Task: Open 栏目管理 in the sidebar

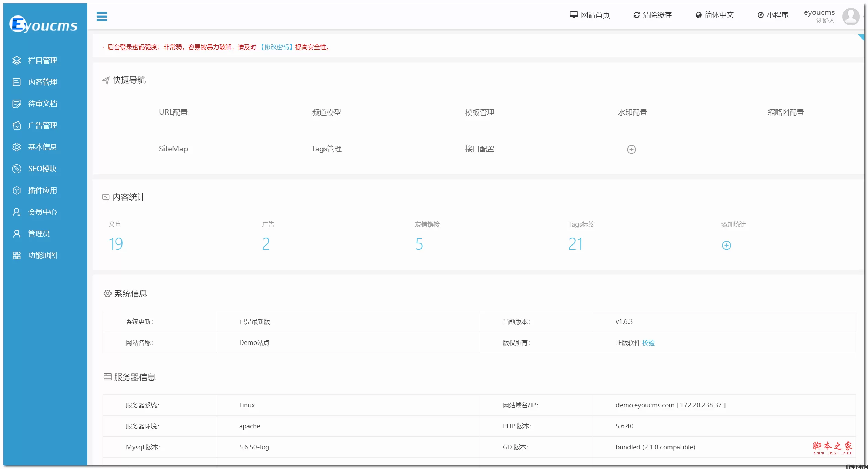Action: (42, 61)
